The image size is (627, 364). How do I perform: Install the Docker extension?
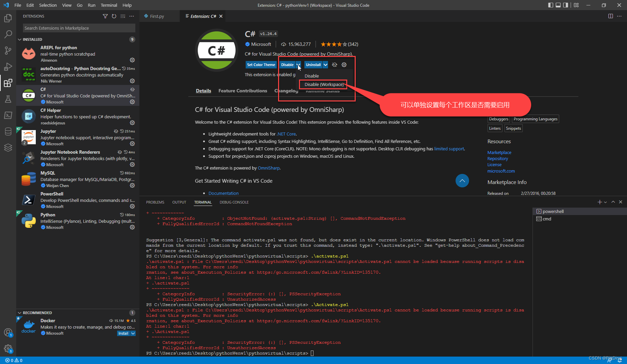[x=123, y=333]
